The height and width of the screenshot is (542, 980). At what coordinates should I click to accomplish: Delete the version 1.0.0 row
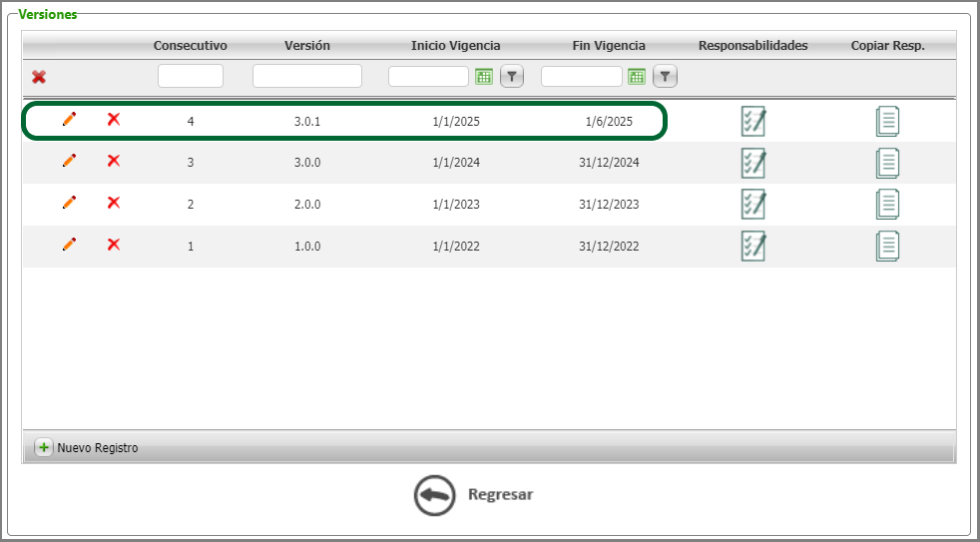113,245
